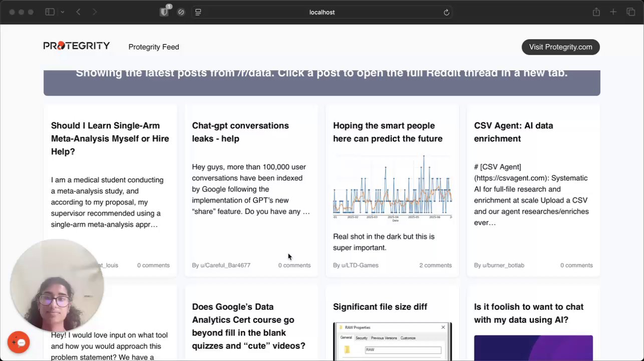This screenshot has width=644, height=361.
Task: Click the webcam video bubble
Action: point(57,285)
